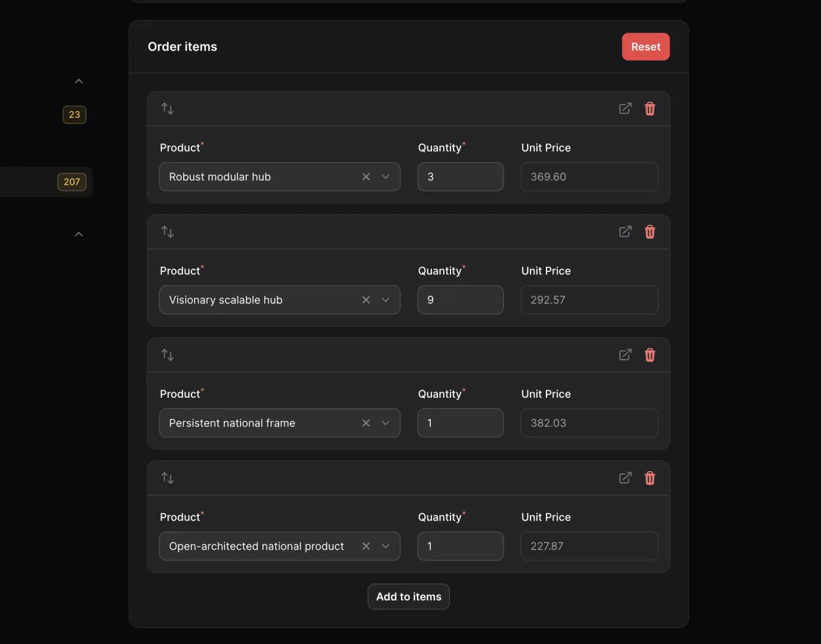Viewport: 821px width, 644px height.
Task: Expand the Visionary scalable hub product dropdown
Action: coord(385,300)
